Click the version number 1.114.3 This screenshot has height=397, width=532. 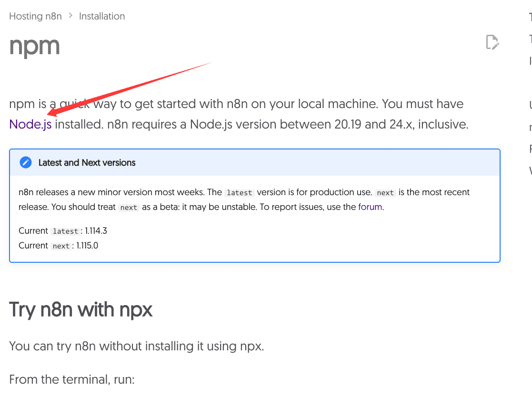96,231
